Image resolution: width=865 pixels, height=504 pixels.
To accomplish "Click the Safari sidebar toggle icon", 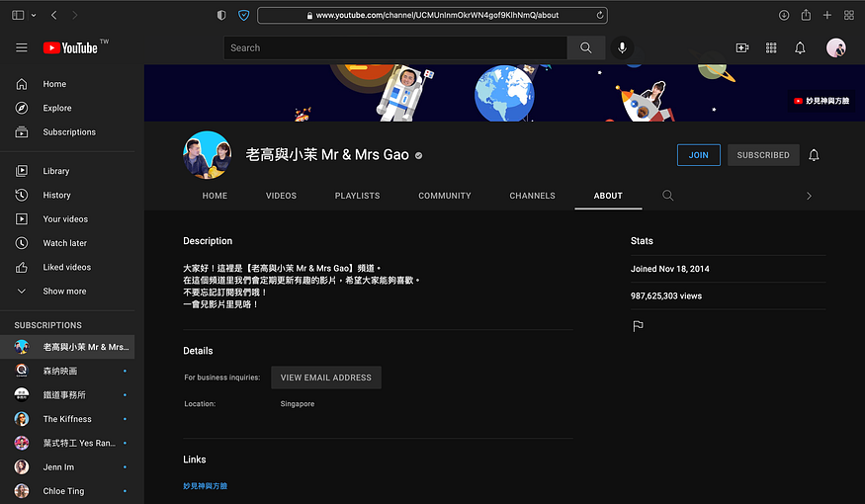I will [18, 16].
